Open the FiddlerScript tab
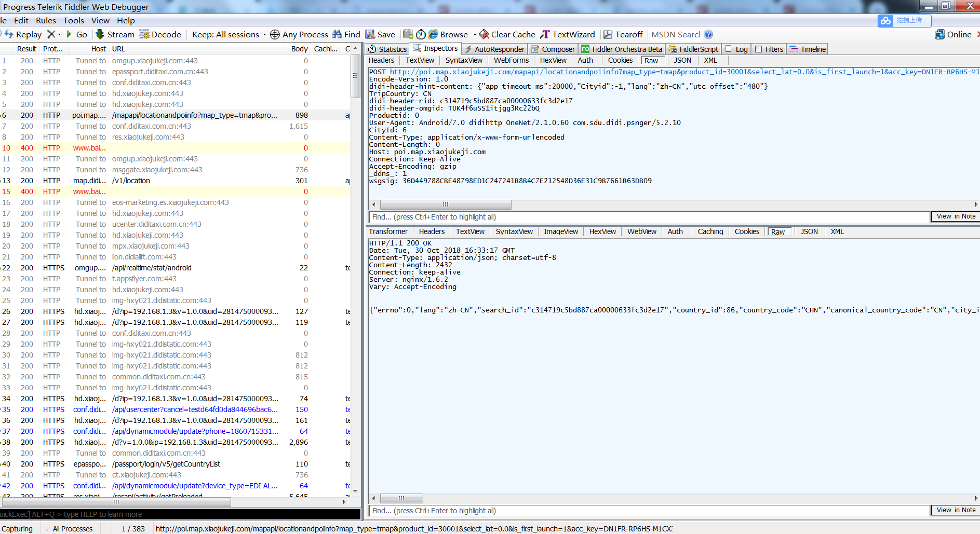Screen dimensions: 980x534 click(x=693, y=49)
